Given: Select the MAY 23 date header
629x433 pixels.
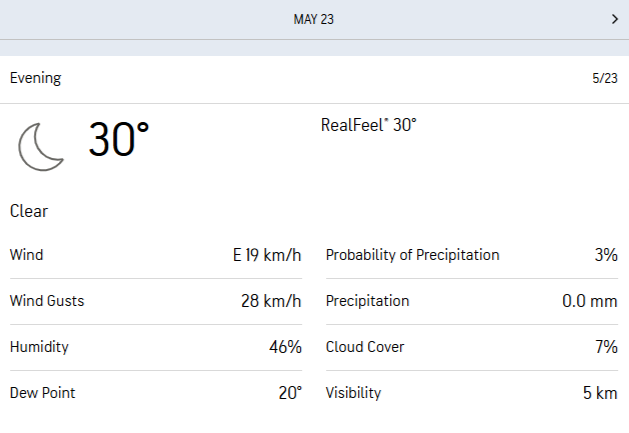Looking at the screenshot, I should click(314, 19).
